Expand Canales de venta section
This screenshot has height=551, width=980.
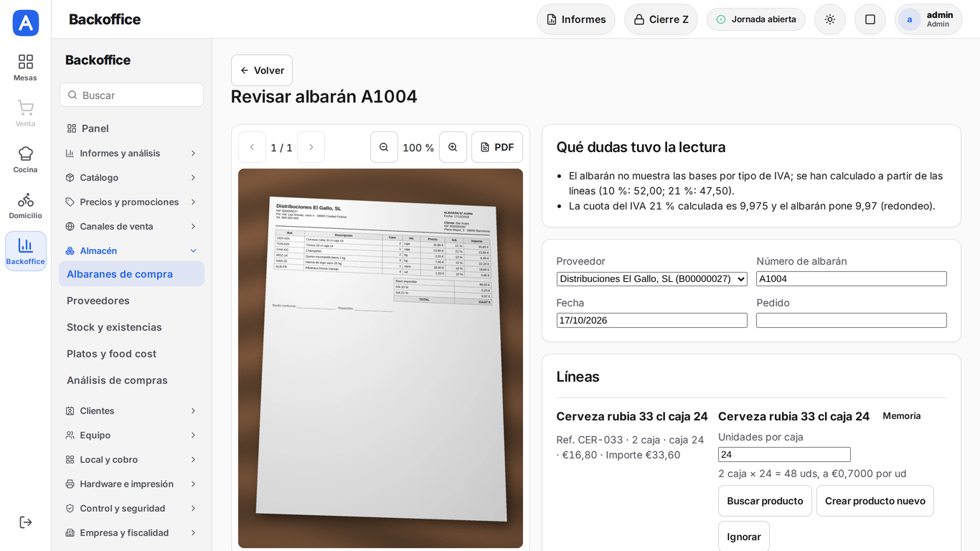click(x=131, y=226)
